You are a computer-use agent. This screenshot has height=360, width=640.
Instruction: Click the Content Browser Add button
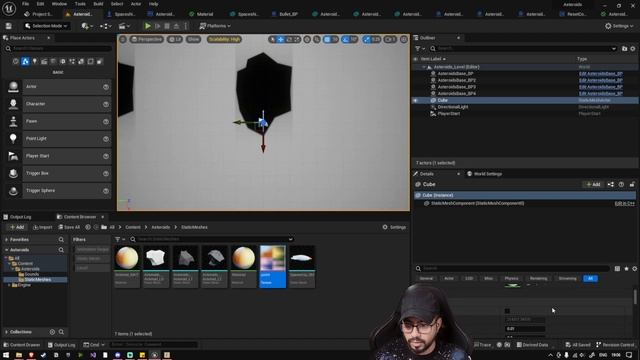(x=17, y=227)
